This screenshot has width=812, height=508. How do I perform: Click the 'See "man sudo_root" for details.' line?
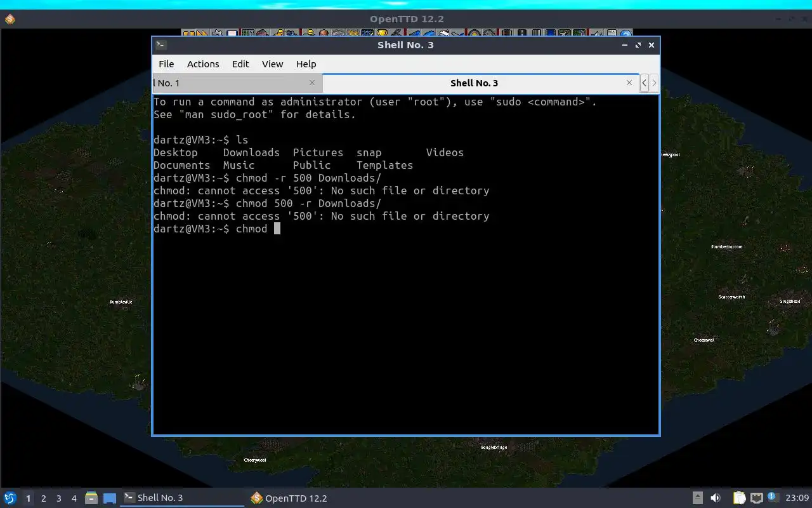[254, 114]
